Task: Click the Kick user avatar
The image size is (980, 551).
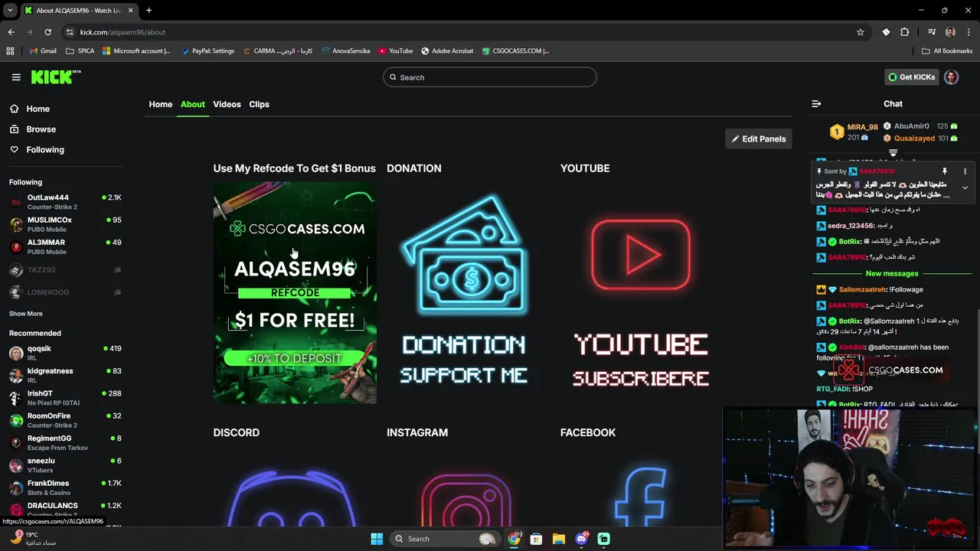Action: pyautogui.click(x=952, y=77)
